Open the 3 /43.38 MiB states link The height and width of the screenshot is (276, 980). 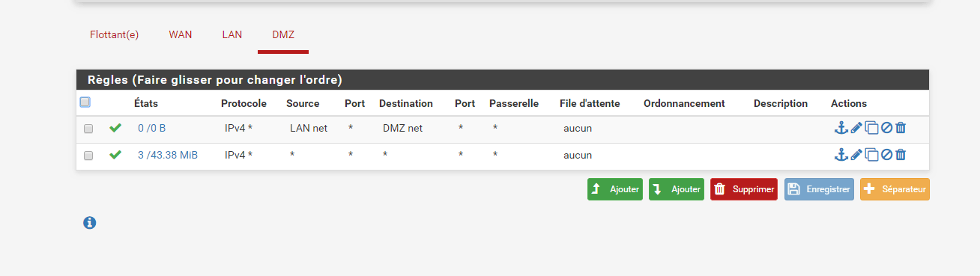coord(168,155)
